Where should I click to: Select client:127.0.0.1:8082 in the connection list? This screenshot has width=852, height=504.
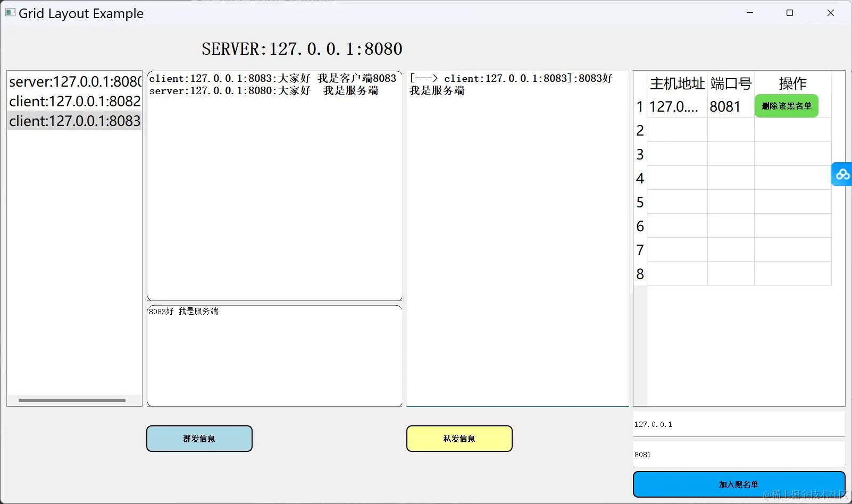74,101
